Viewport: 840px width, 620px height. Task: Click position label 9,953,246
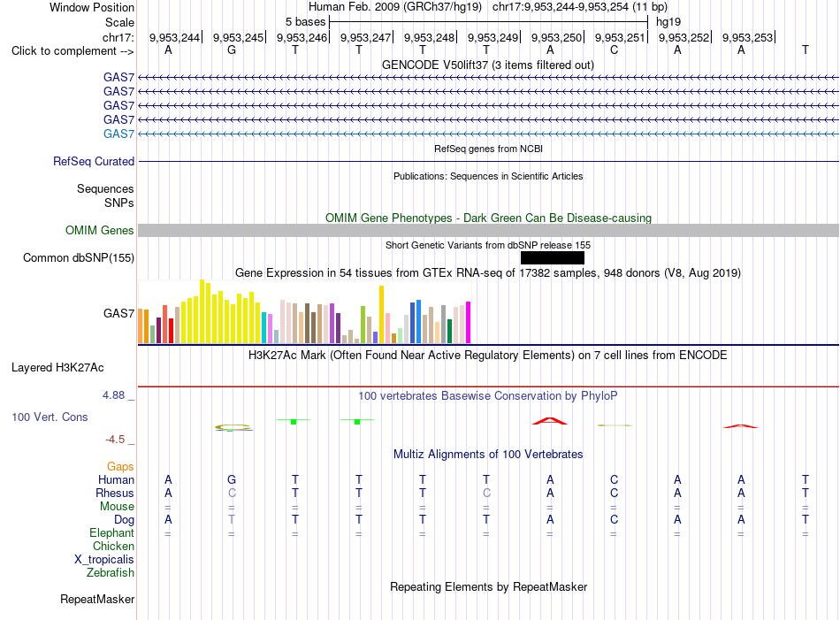(x=302, y=37)
